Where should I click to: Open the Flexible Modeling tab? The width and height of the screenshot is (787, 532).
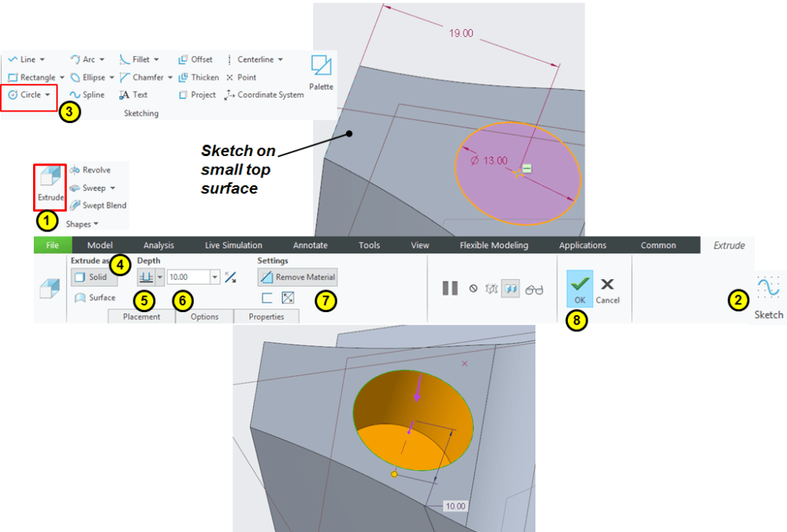[x=493, y=245]
